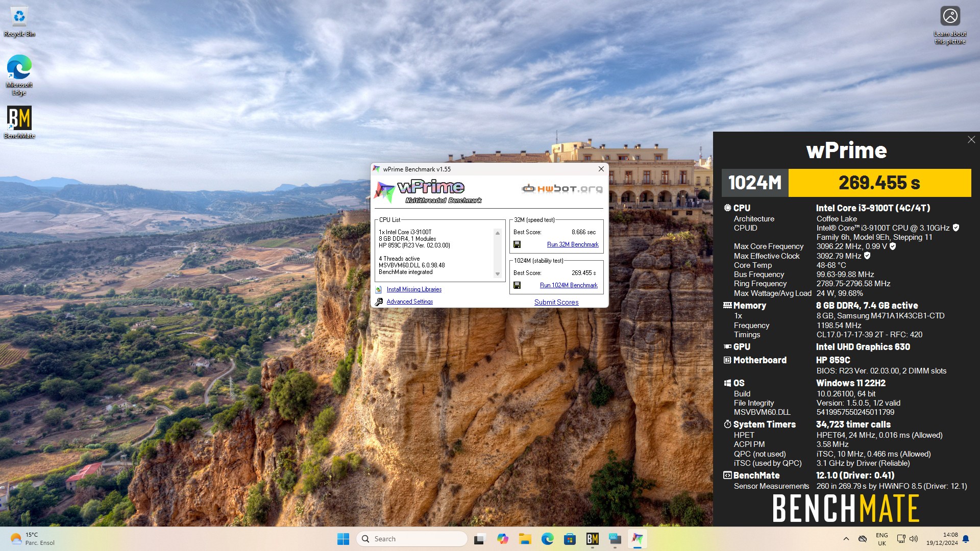
Task: Open the Windows Start menu
Action: click(x=343, y=539)
